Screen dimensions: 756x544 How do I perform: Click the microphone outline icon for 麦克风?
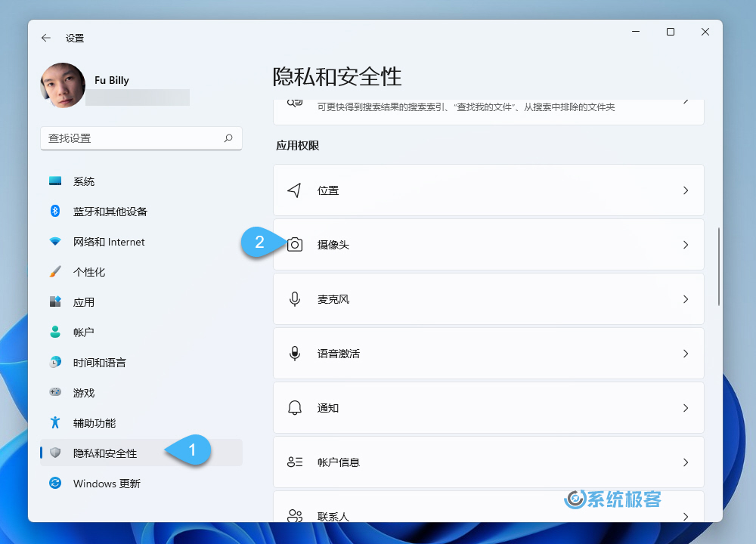(295, 299)
